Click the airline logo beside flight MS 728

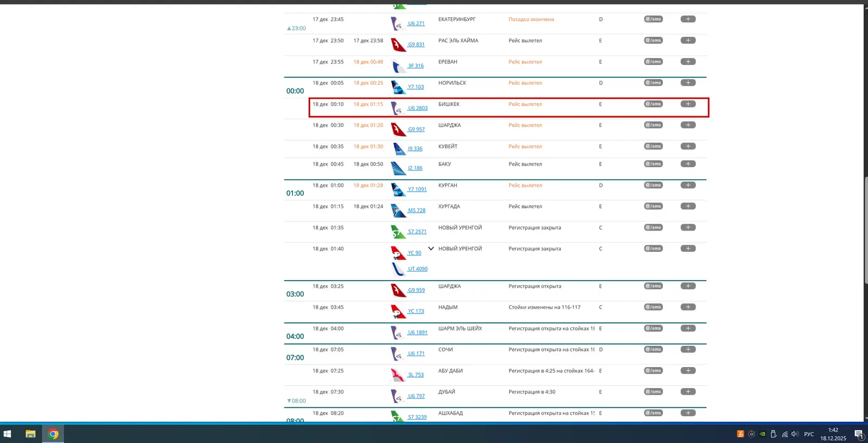click(x=399, y=211)
